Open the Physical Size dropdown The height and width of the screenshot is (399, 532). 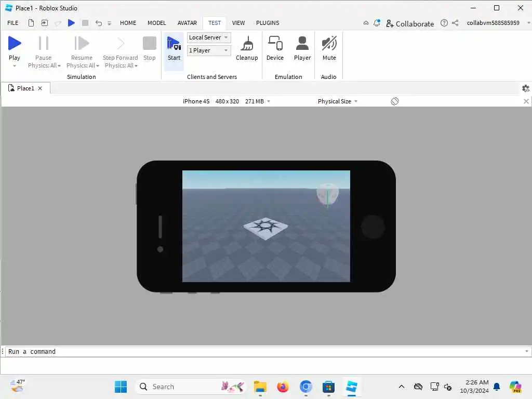(x=338, y=101)
